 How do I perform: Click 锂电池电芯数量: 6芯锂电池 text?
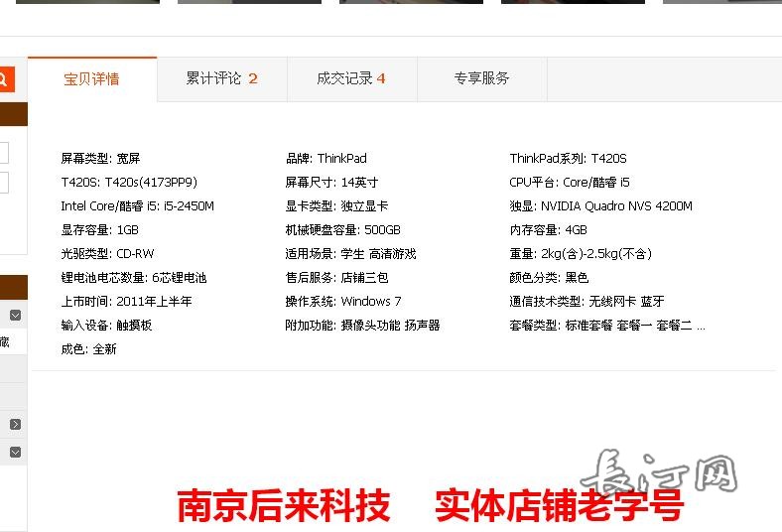[x=134, y=278]
